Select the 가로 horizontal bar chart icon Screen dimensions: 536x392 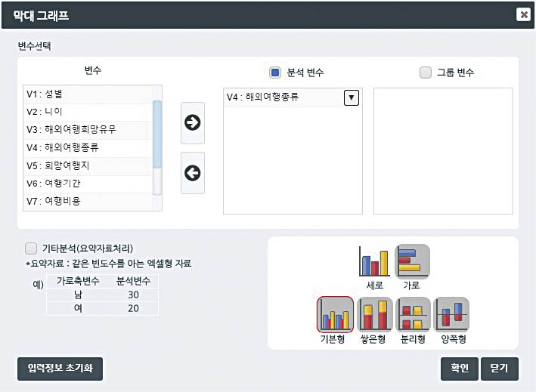click(x=412, y=261)
